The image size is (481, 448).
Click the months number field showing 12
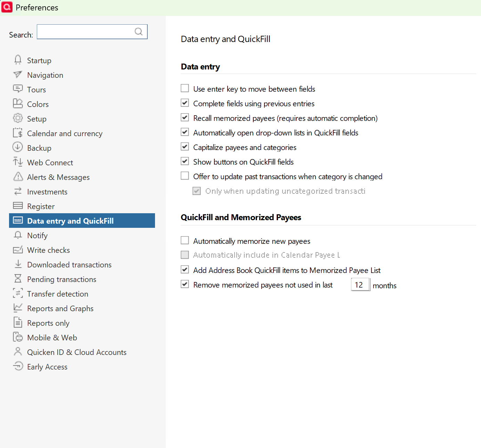point(360,285)
